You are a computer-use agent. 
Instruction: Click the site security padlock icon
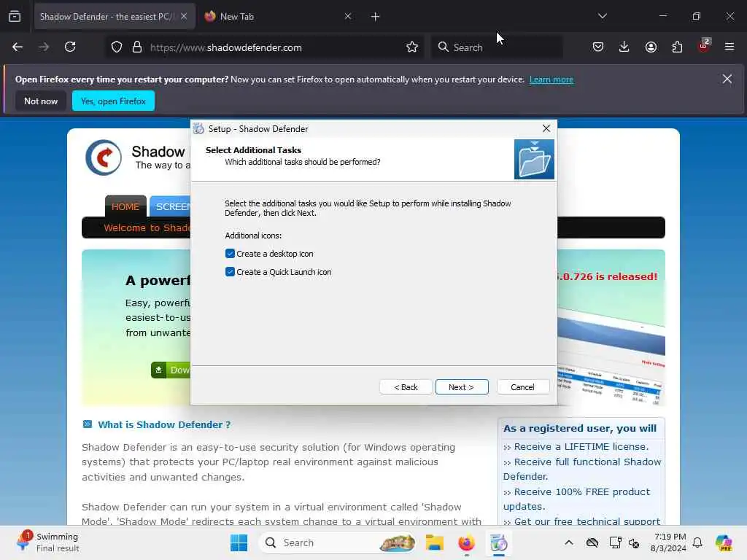[137, 47]
